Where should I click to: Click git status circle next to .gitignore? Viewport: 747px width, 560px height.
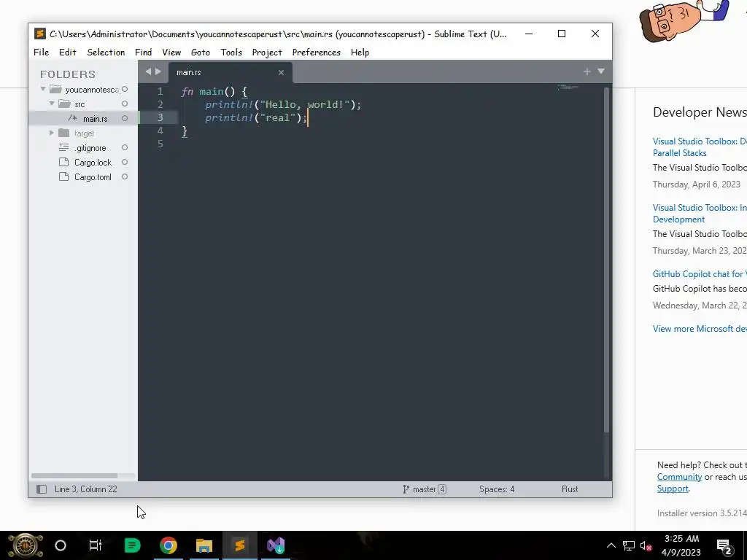(125, 147)
